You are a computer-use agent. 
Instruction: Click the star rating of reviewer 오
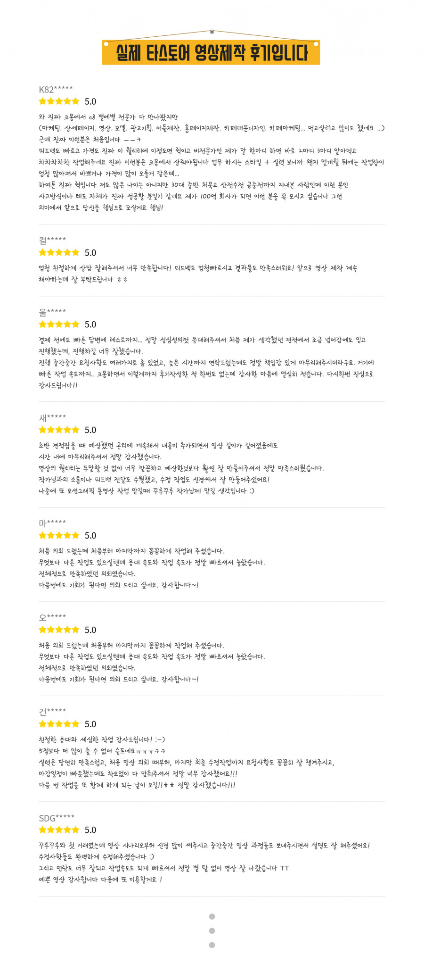coord(59,630)
